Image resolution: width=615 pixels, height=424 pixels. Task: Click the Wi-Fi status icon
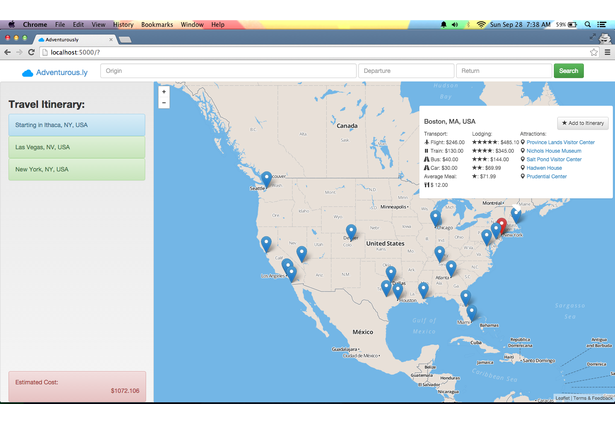(x=481, y=24)
